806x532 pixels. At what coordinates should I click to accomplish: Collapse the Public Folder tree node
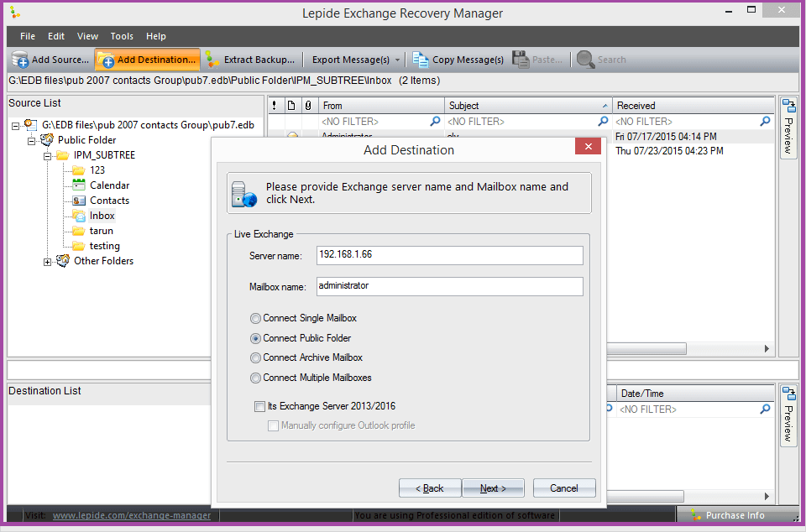pos(32,139)
